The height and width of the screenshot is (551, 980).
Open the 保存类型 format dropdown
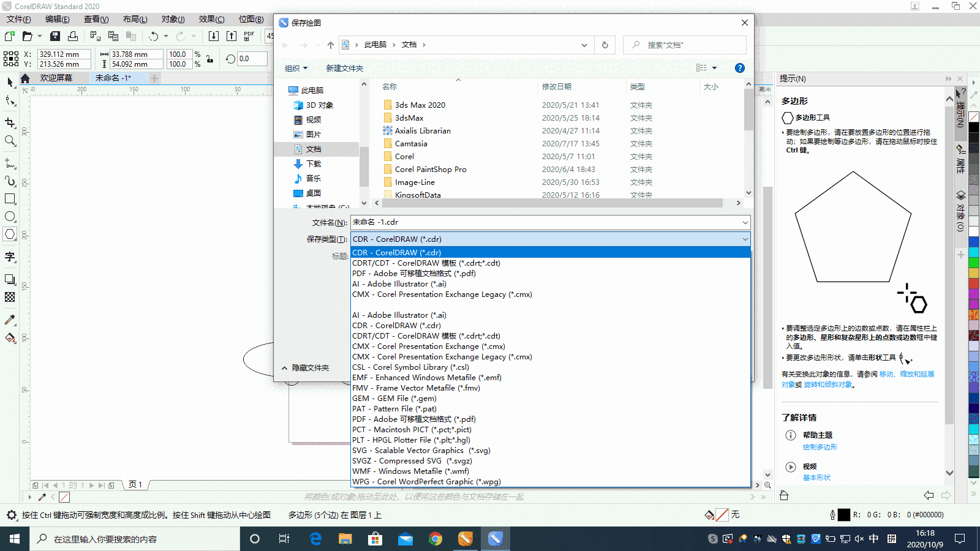(744, 239)
